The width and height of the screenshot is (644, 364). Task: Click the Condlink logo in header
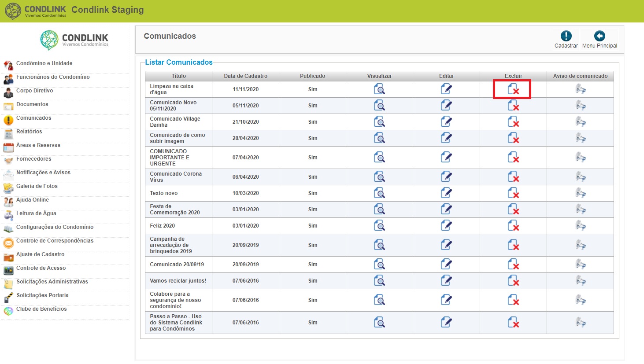tap(36, 11)
